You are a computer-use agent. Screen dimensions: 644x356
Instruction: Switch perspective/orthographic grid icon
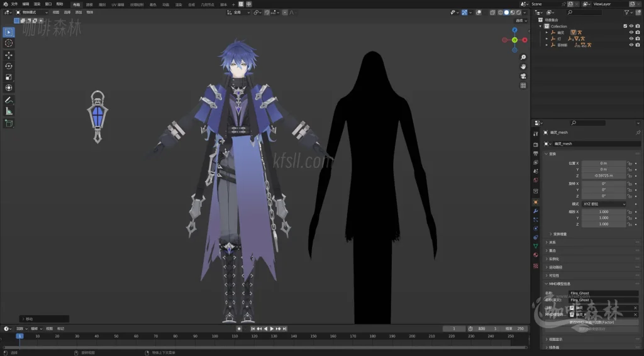523,86
